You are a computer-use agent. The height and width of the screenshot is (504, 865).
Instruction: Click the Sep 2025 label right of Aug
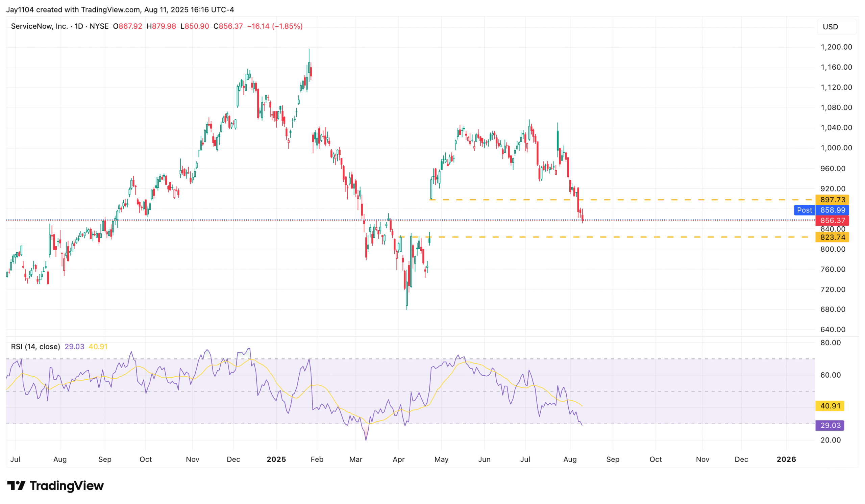613,460
